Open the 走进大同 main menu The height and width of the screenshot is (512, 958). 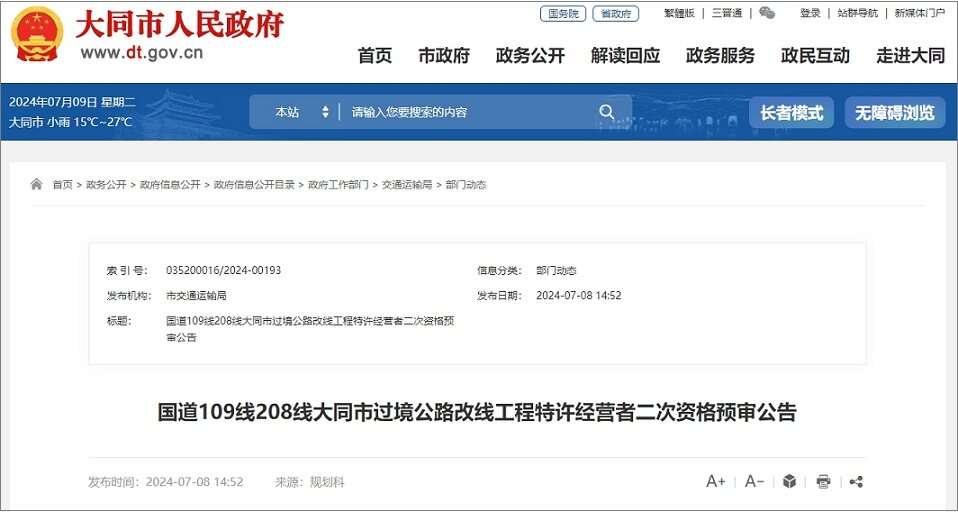click(x=910, y=56)
